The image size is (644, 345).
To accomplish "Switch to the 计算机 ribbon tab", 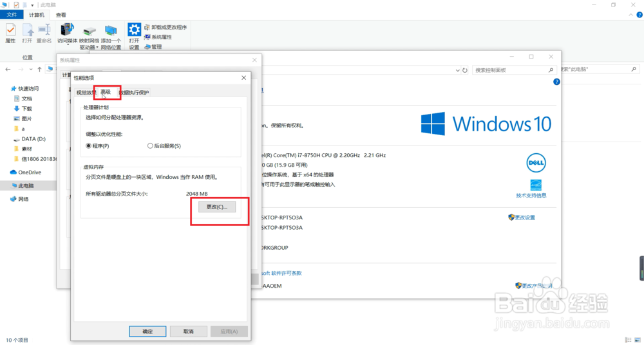I will point(37,15).
